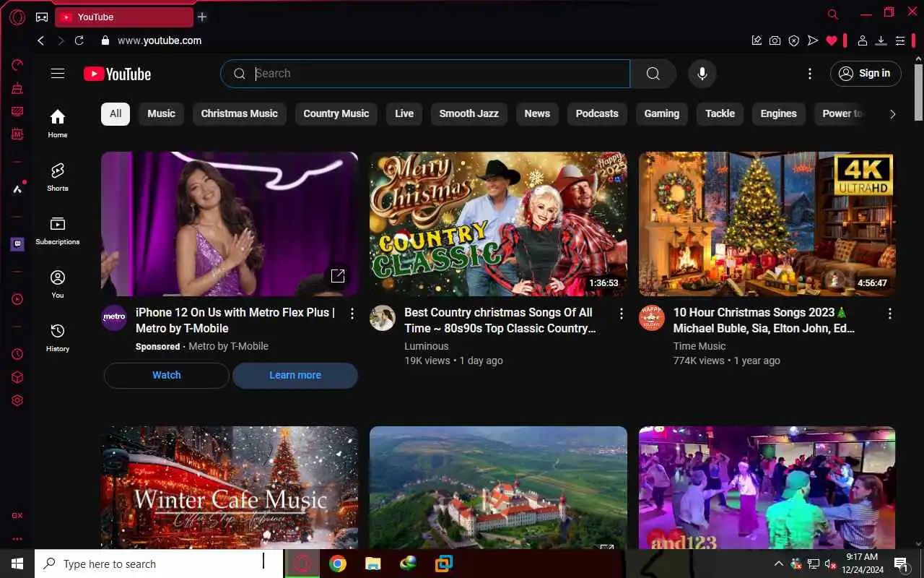Open options for Best Country christmas video
924x578 pixels.
point(622,314)
